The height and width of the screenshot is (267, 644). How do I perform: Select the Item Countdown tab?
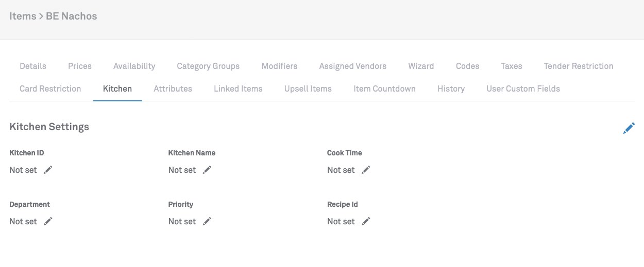click(384, 88)
